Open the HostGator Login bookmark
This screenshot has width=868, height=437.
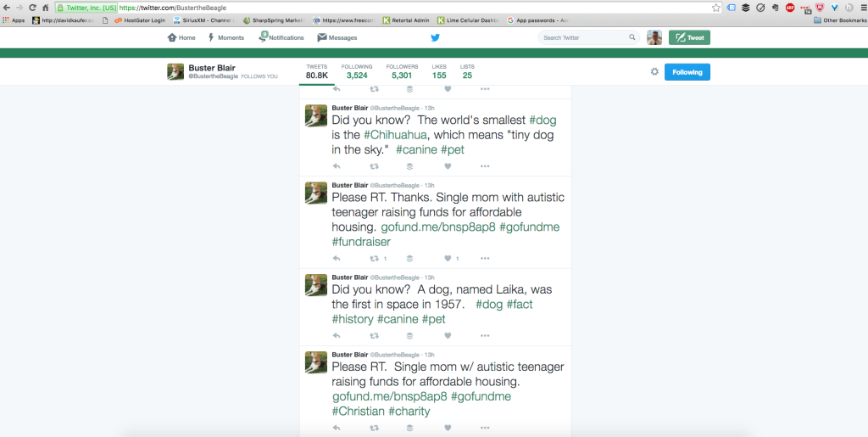click(x=140, y=20)
